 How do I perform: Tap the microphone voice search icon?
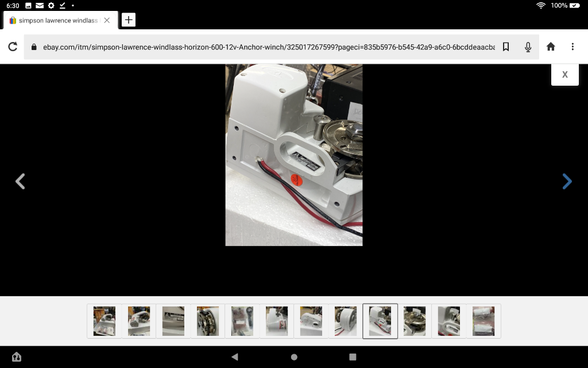pos(528,47)
